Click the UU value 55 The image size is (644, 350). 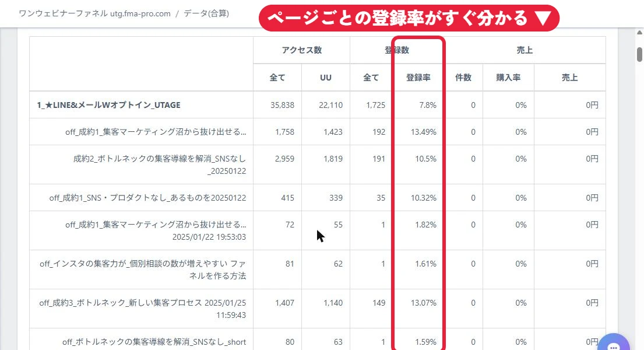[x=338, y=225]
